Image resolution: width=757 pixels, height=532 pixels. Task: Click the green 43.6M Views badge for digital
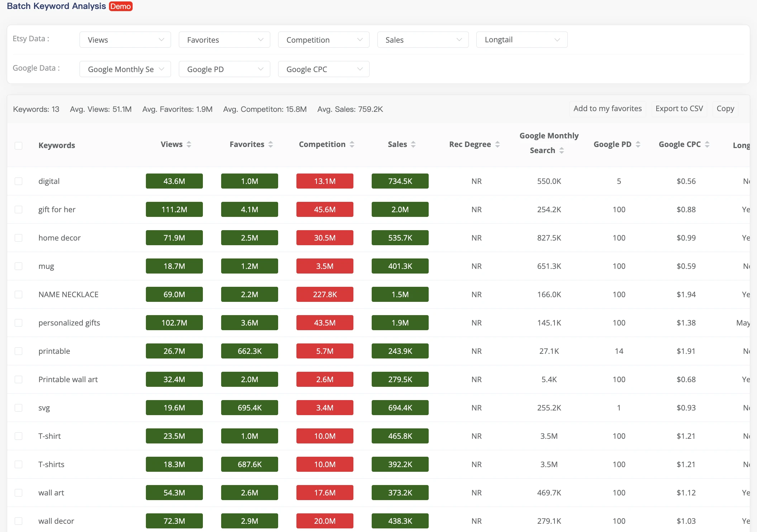click(174, 181)
